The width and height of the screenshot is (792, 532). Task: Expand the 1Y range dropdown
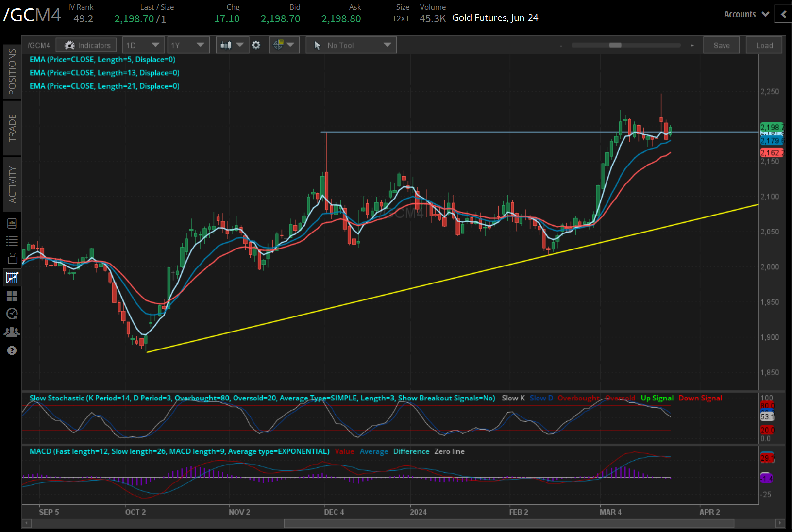coord(188,45)
